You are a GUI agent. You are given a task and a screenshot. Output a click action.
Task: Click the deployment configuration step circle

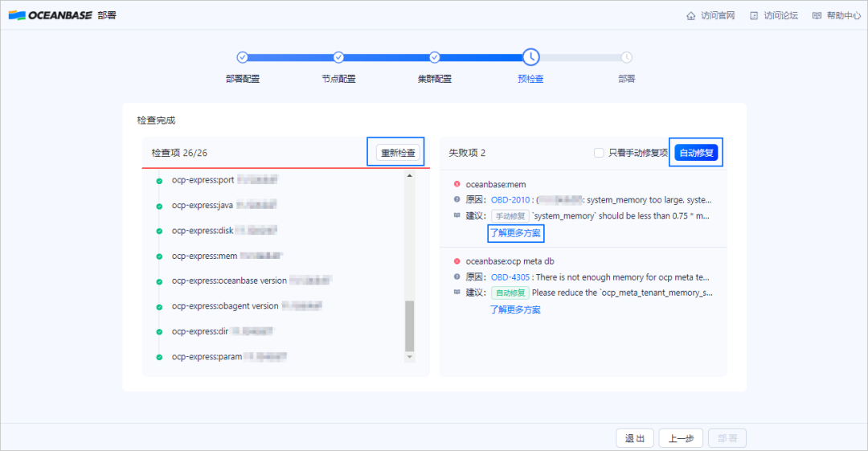tap(242, 57)
